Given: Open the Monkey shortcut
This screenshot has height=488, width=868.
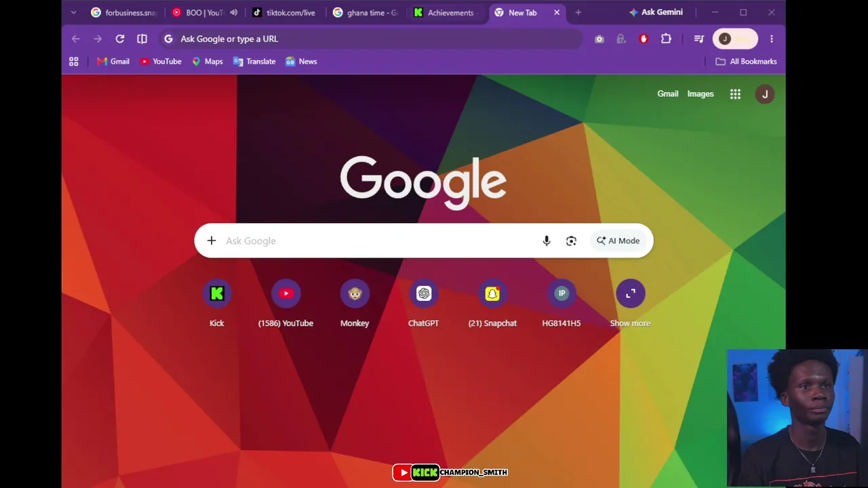Looking at the screenshot, I should (x=355, y=304).
